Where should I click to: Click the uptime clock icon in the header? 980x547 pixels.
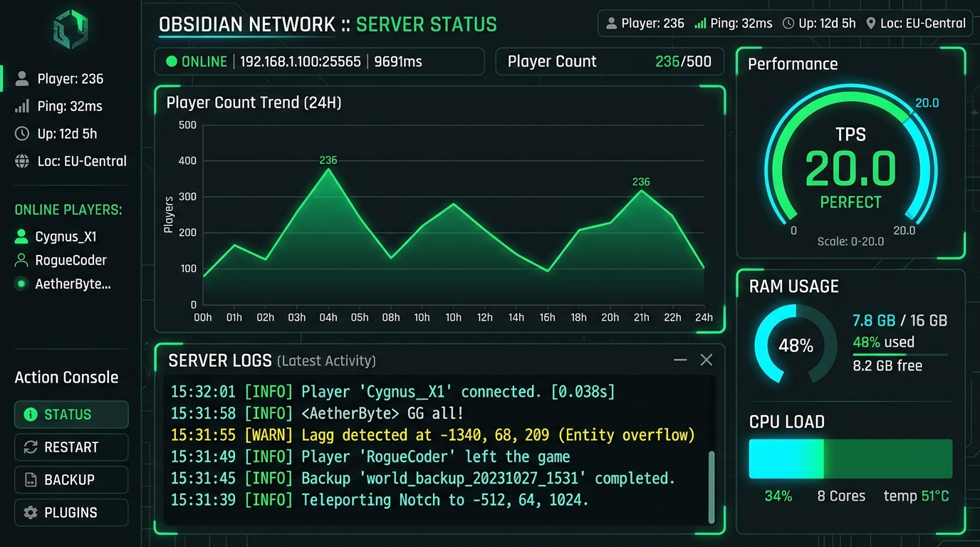(788, 24)
